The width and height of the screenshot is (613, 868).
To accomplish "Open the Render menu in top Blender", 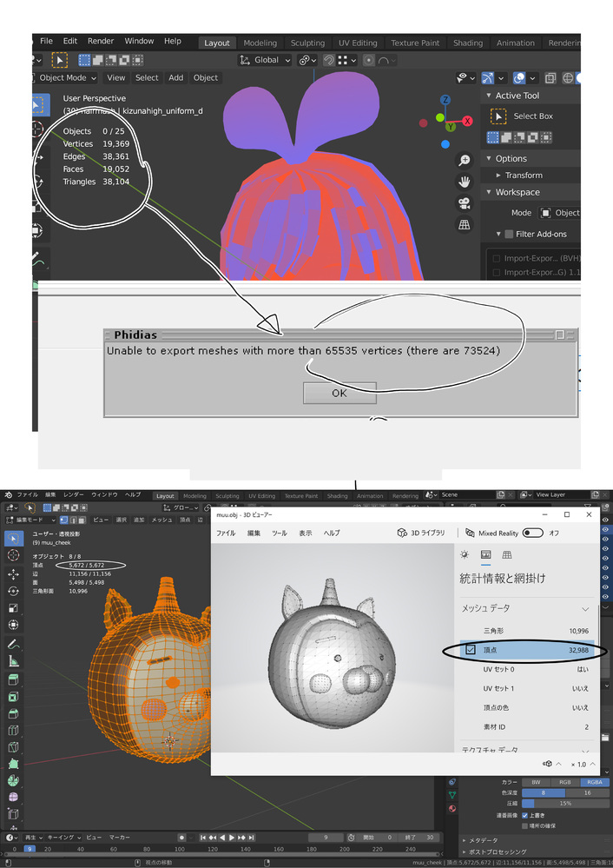I will [101, 41].
